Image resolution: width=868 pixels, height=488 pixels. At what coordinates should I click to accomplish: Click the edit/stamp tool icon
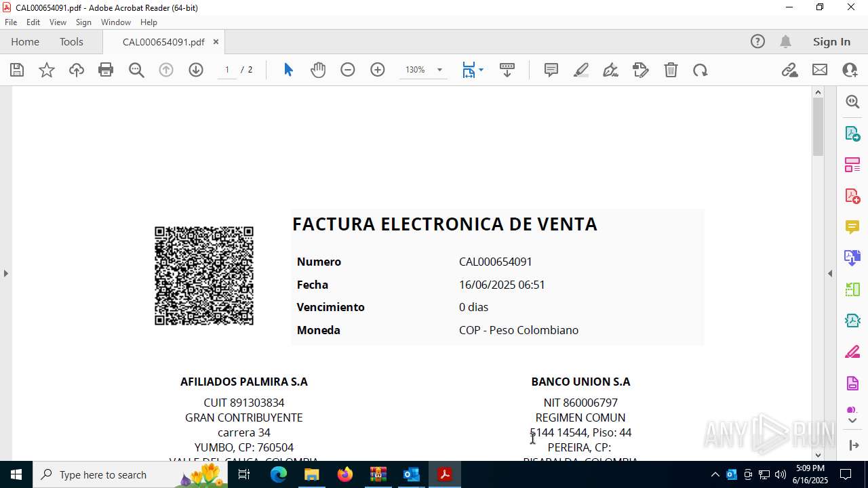coord(641,70)
